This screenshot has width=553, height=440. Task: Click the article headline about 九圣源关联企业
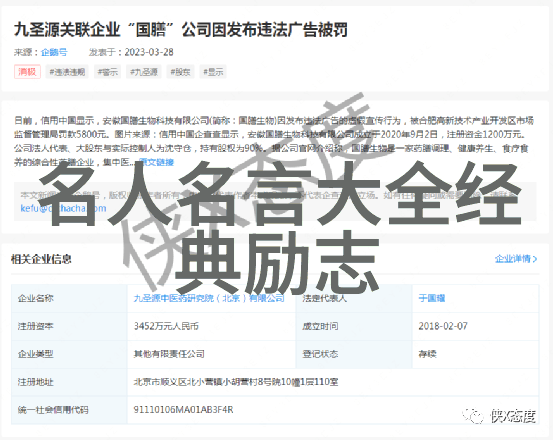click(x=181, y=30)
